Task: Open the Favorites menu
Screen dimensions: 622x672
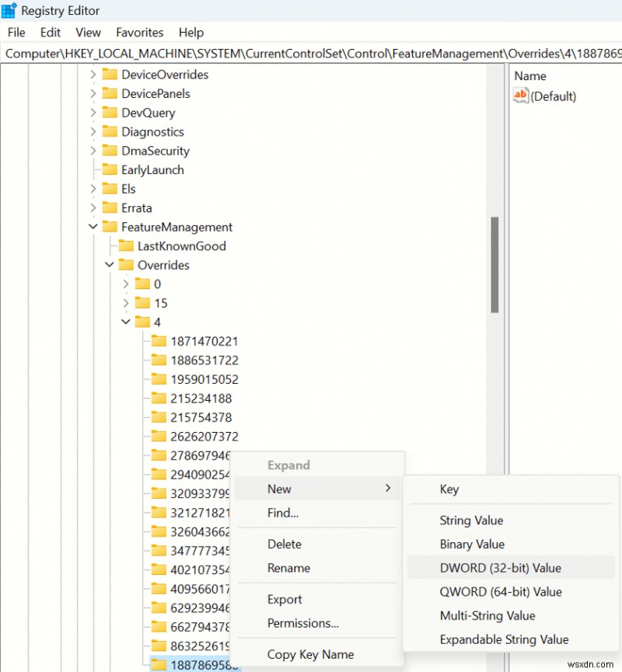Action: 139,33
